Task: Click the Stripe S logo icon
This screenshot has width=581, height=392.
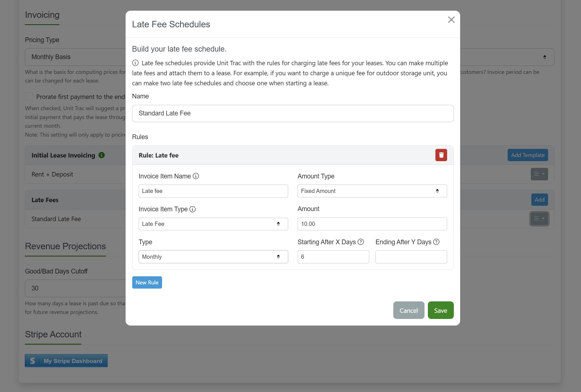Action: pyautogui.click(x=33, y=361)
